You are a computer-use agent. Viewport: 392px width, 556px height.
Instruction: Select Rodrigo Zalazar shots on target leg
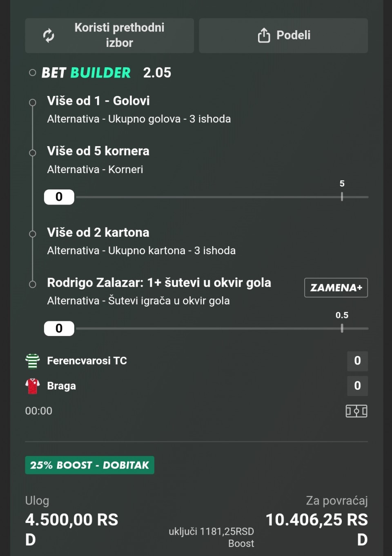tap(159, 283)
